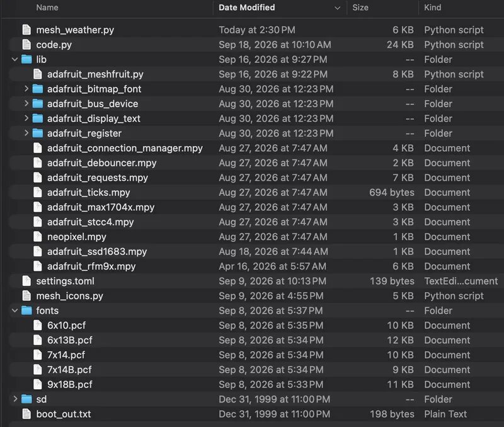
Task: Expand the adafruit_register folder
Action: (26, 133)
